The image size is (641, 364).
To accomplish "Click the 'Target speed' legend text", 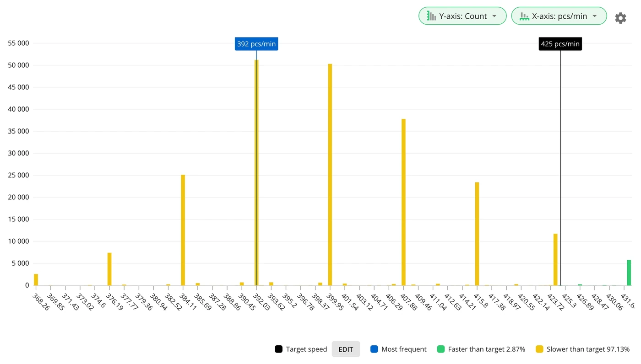I will 306,349.
